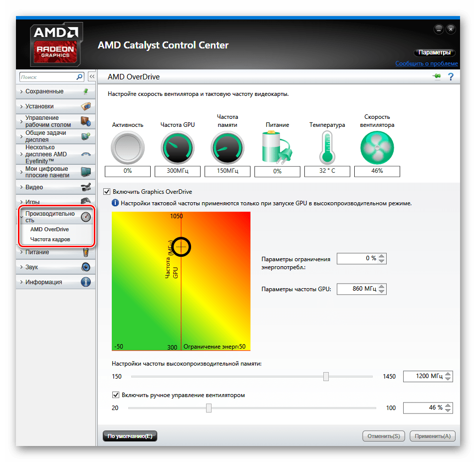Click the 300МГц GPU clock value box
This screenshot has width=476, height=462.
click(178, 171)
